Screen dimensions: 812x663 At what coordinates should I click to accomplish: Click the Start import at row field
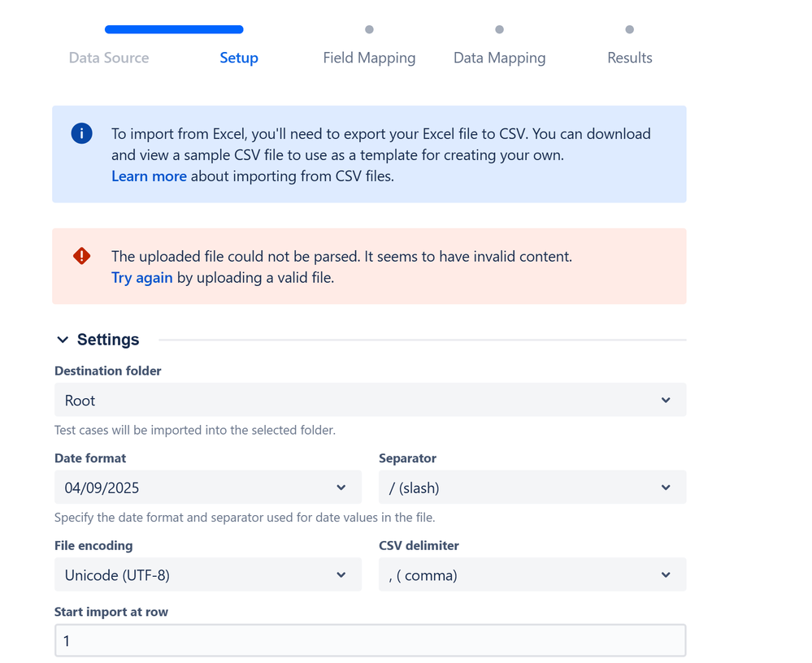pyautogui.click(x=370, y=640)
